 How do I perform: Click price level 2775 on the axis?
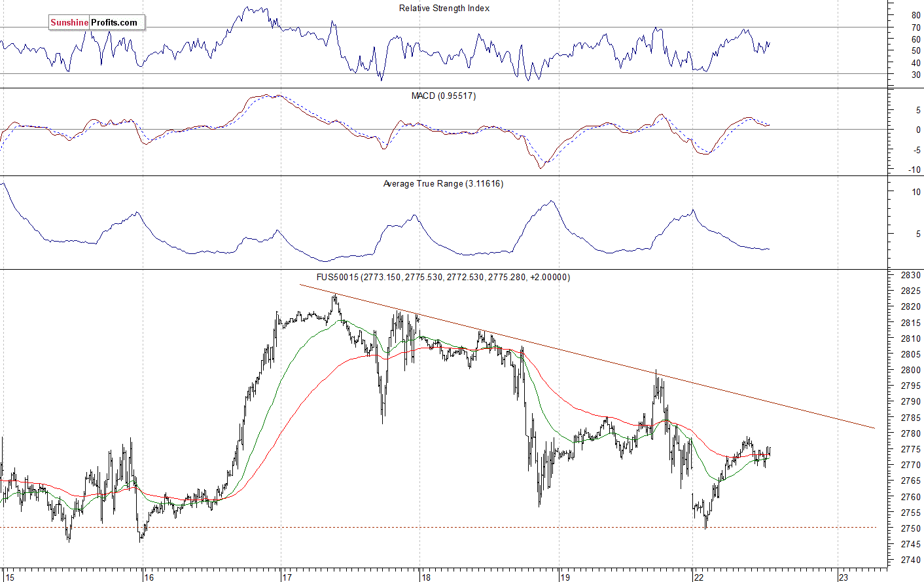(x=910, y=450)
